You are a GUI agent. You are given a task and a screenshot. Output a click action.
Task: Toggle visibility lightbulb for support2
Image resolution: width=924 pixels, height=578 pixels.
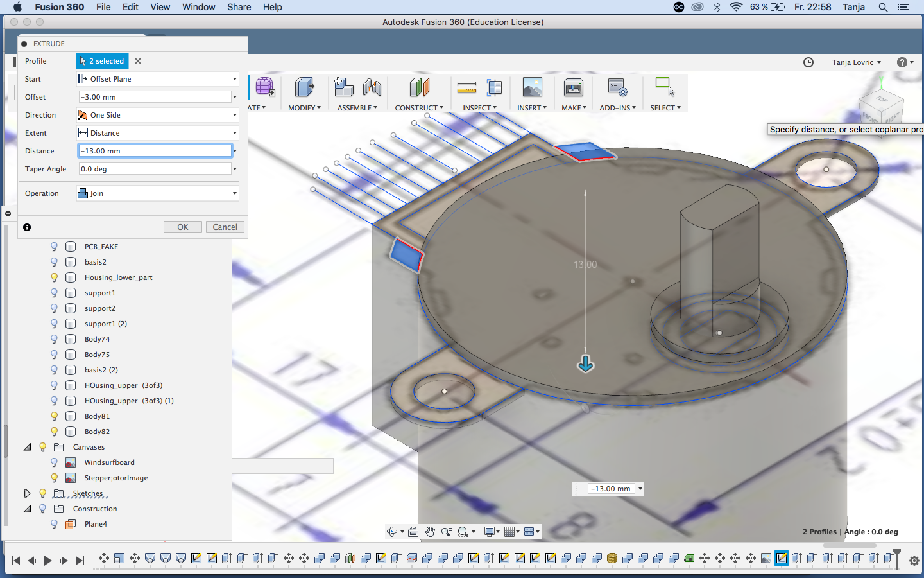coord(54,308)
